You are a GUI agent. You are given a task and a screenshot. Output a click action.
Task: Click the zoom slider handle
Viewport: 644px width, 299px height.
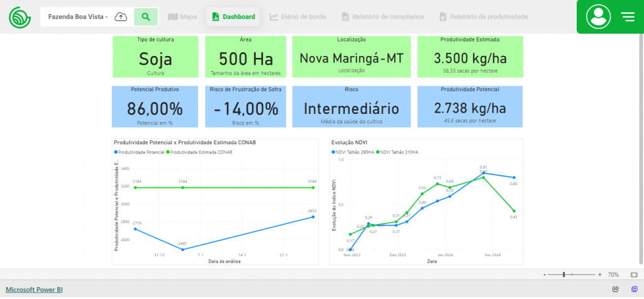coord(564,274)
